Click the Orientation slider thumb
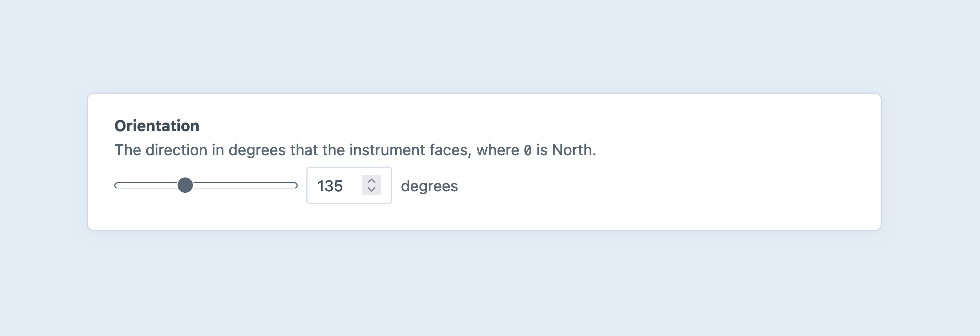 [185, 185]
